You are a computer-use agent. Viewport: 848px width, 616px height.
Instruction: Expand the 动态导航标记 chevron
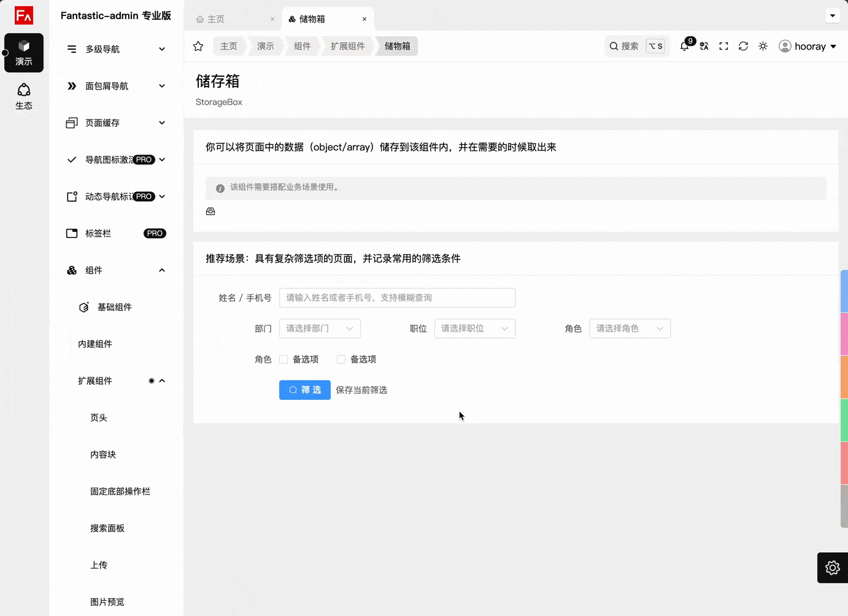[x=162, y=196]
